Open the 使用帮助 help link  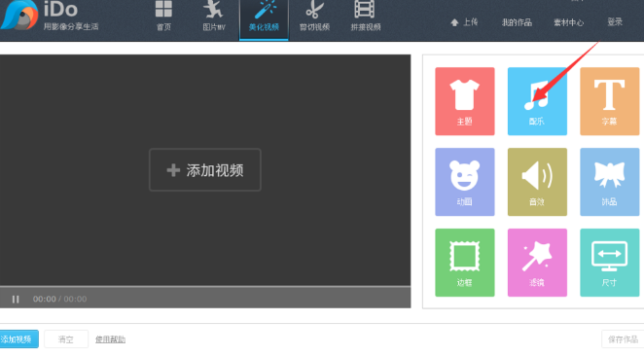(111, 339)
